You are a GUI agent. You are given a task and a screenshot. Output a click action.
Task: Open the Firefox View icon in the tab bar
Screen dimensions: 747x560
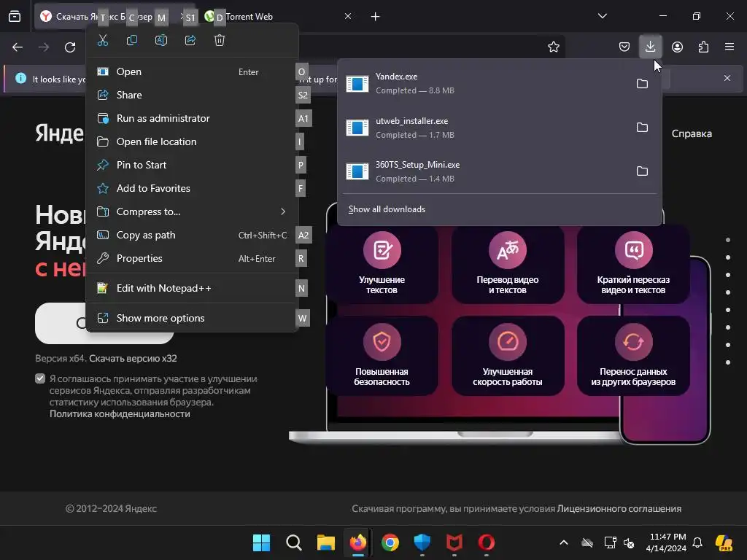(15, 17)
